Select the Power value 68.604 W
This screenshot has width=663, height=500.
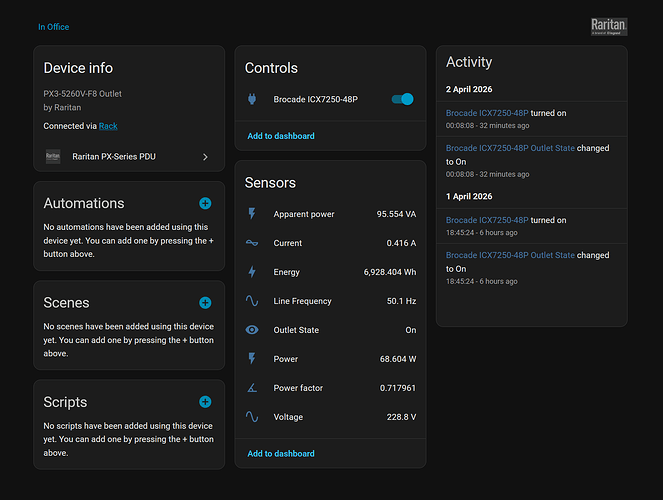point(398,359)
